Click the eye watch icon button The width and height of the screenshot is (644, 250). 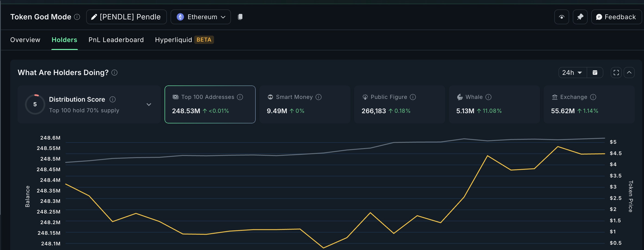[561, 17]
